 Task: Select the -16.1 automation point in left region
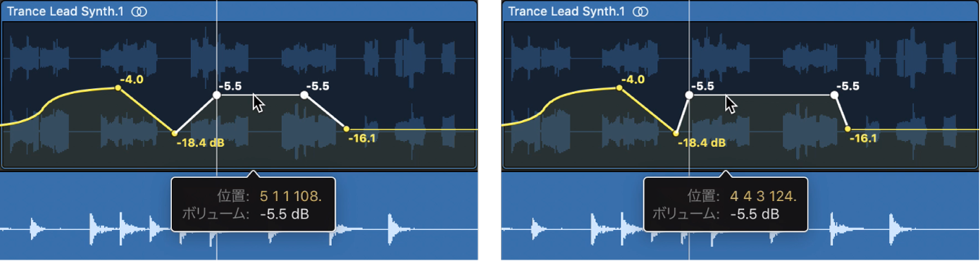point(346,128)
